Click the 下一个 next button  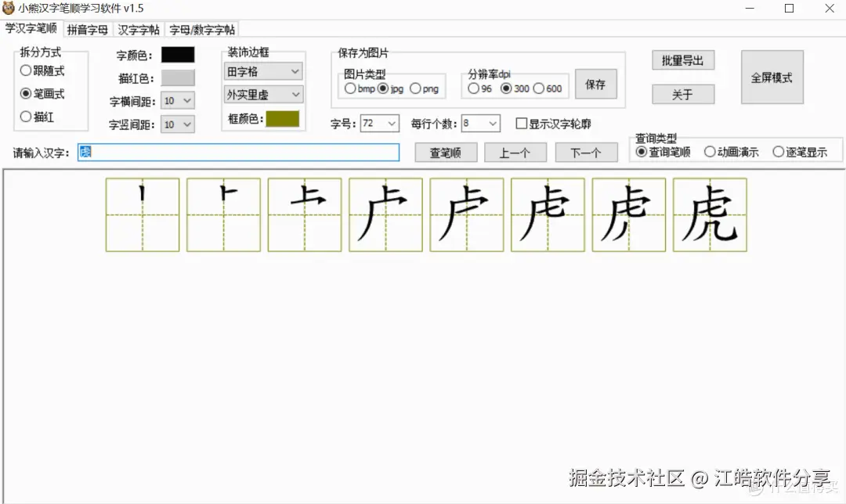click(x=586, y=153)
